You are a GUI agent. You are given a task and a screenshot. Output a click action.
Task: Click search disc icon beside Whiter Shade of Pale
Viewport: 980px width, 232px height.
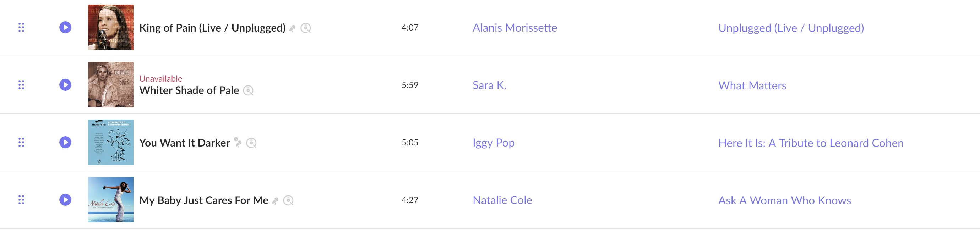249,90
